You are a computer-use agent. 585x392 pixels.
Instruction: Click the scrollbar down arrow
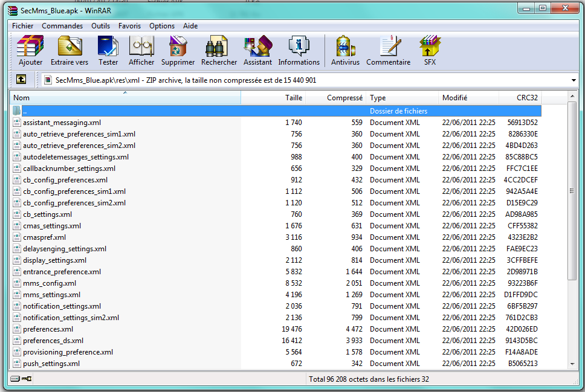pyautogui.click(x=572, y=364)
